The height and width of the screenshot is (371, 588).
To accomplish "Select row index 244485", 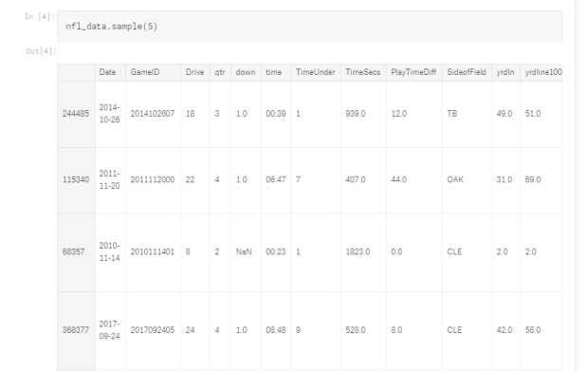I will pos(76,114).
